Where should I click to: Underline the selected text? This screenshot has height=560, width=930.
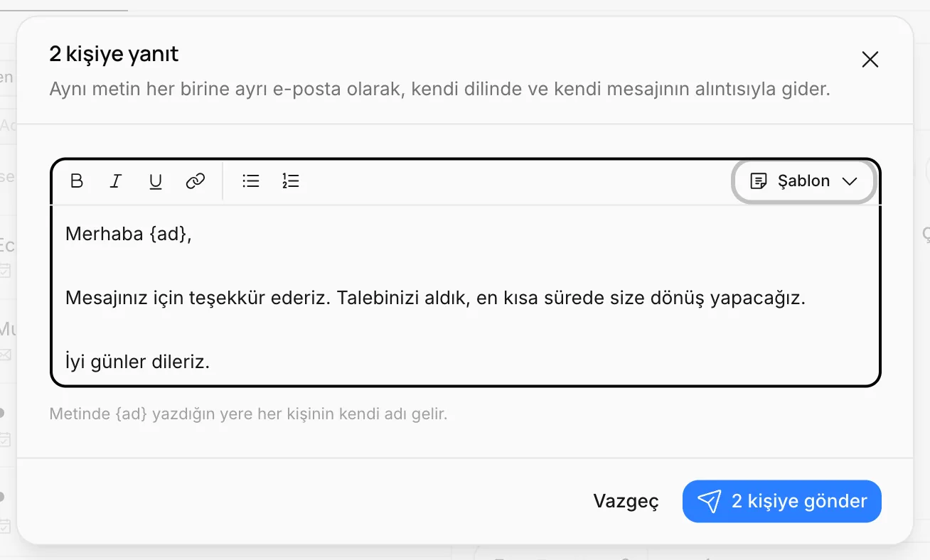pyautogui.click(x=155, y=181)
